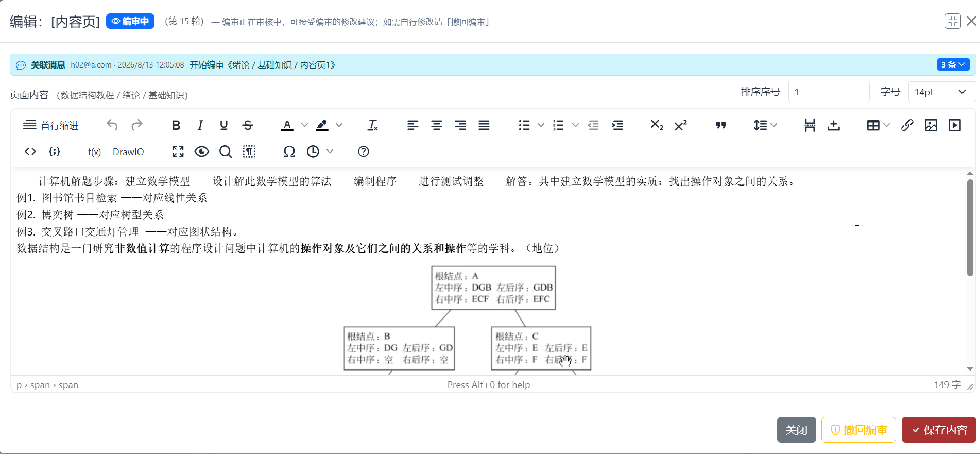The image size is (980, 454).
Task: Open the 14pt font size dropdown
Action: click(x=942, y=92)
